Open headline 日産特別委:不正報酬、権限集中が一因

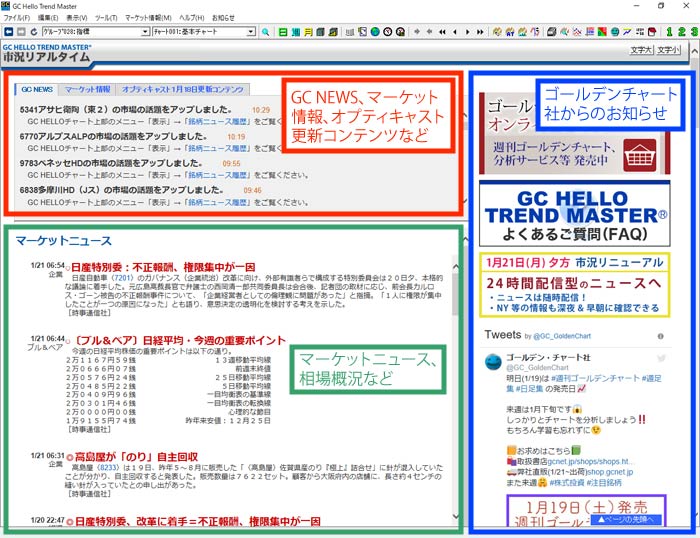163,267
